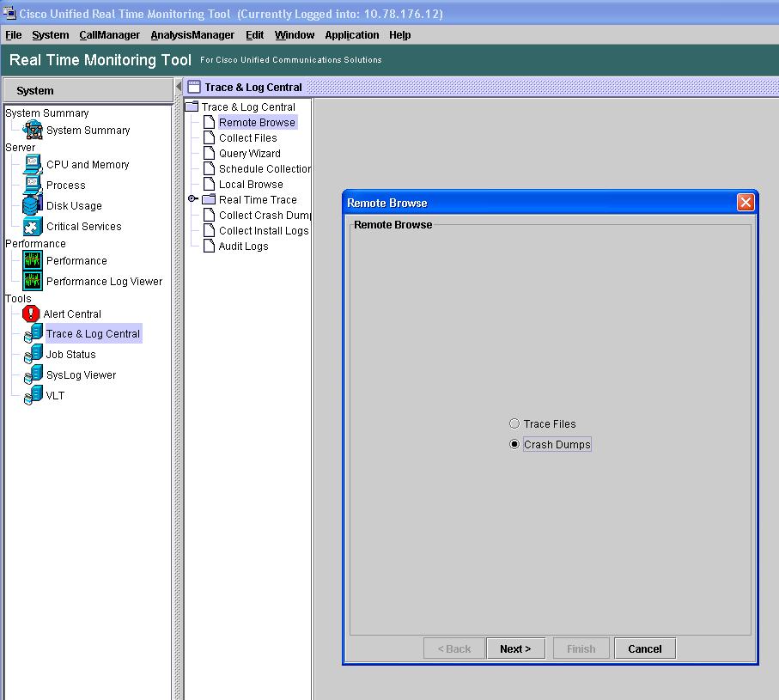
Task: Click the Trace & Log Central server icon
Action: tap(33, 333)
